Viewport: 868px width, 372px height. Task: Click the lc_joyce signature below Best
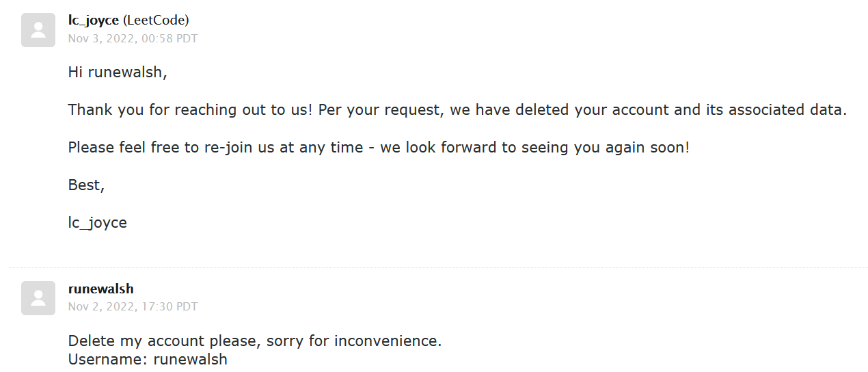98,222
